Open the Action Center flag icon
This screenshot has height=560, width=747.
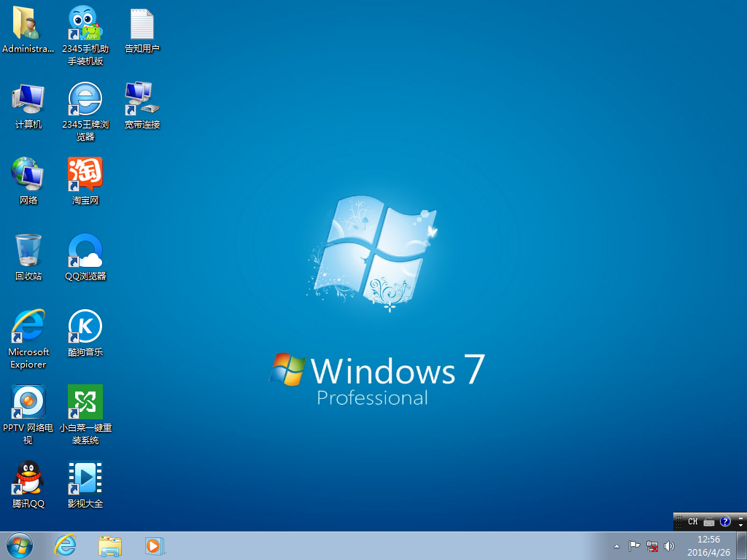point(634,546)
